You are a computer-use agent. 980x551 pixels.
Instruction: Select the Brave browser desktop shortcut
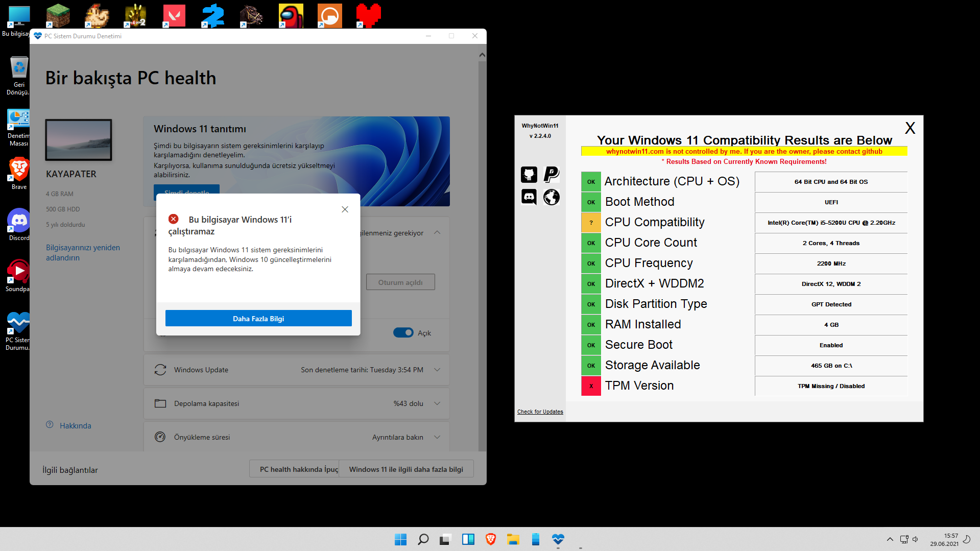[18, 174]
